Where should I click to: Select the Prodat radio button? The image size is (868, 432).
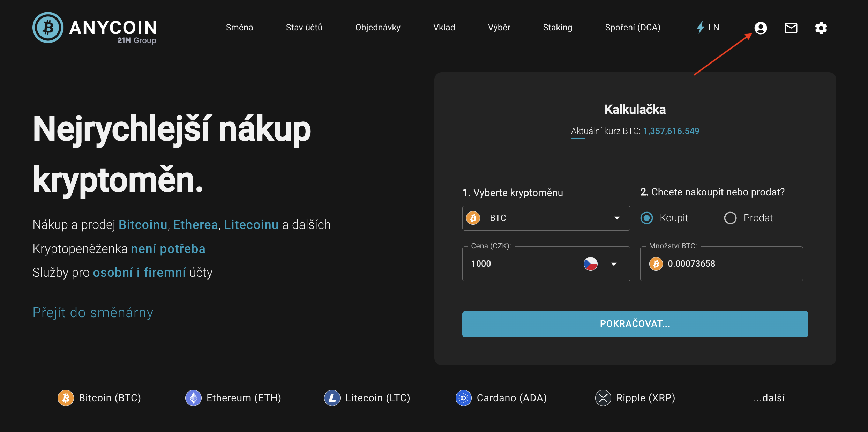[x=730, y=218]
